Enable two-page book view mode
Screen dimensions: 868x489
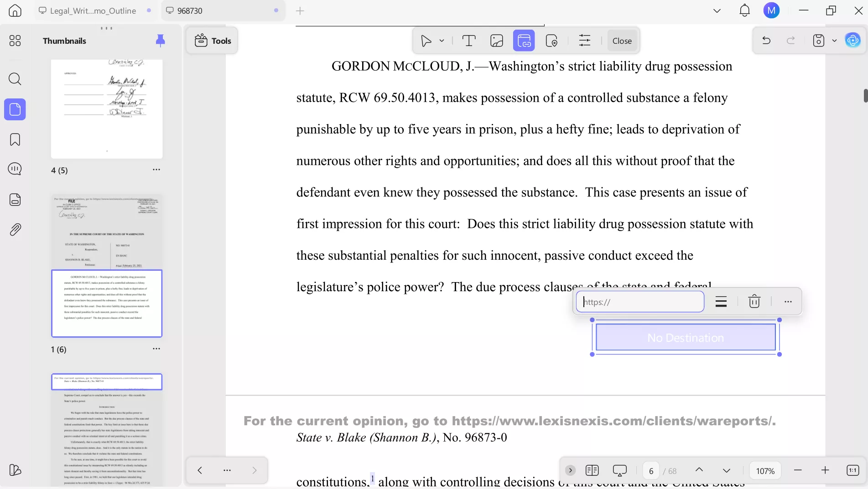point(592,470)
